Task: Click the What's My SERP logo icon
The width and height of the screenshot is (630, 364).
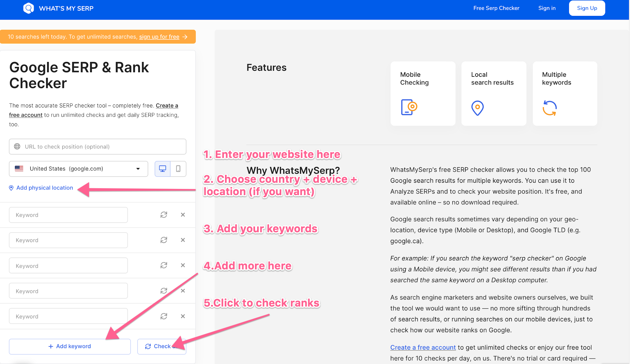Action: click(28, 8)
